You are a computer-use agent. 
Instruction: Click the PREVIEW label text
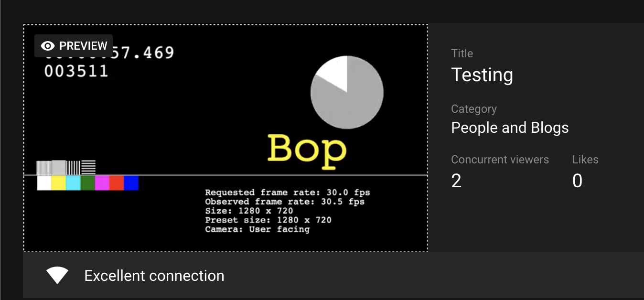[83, 46]
